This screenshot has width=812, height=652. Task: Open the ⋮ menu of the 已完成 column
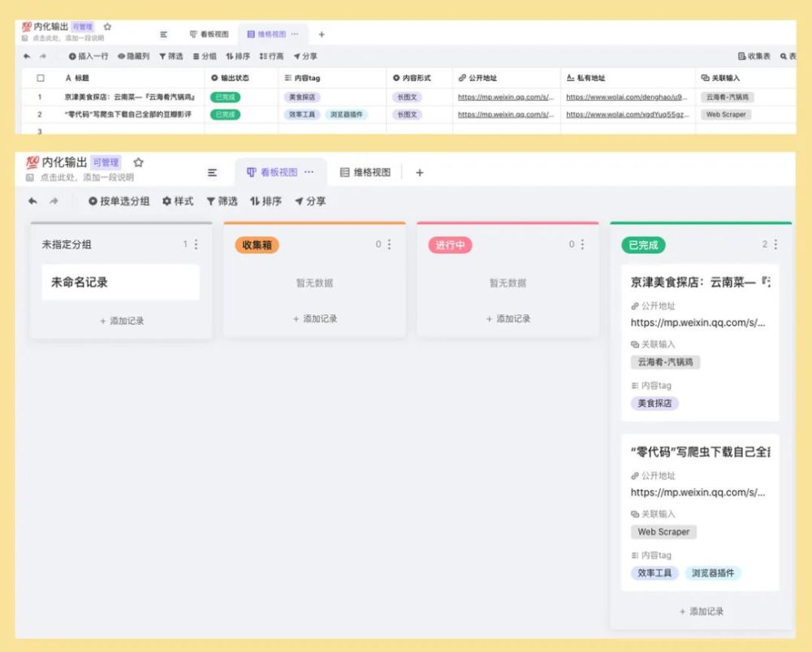click(x=775, y=244)
